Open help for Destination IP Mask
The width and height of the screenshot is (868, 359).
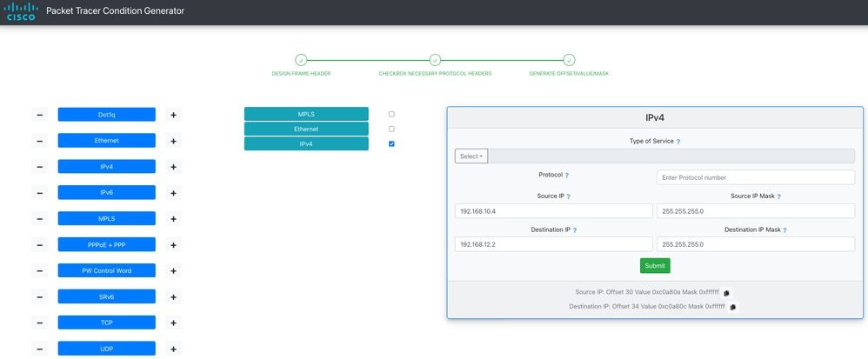[x=785, y=230]
